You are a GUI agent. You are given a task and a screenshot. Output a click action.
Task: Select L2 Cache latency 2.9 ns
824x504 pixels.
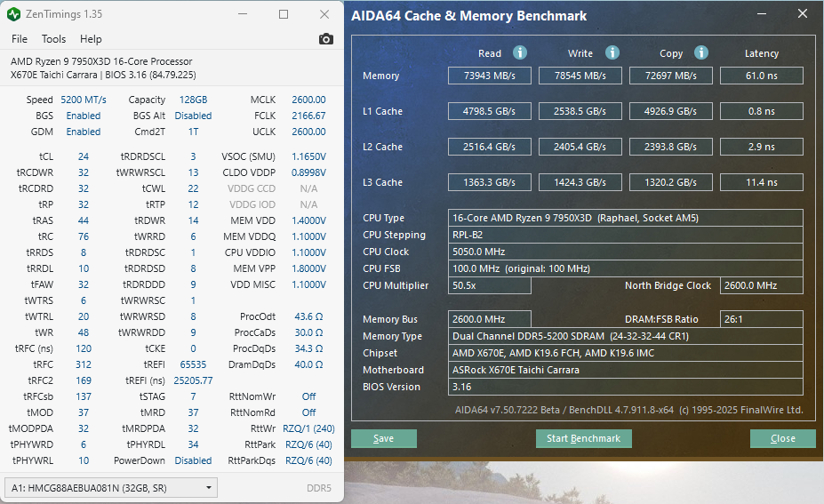762,147
